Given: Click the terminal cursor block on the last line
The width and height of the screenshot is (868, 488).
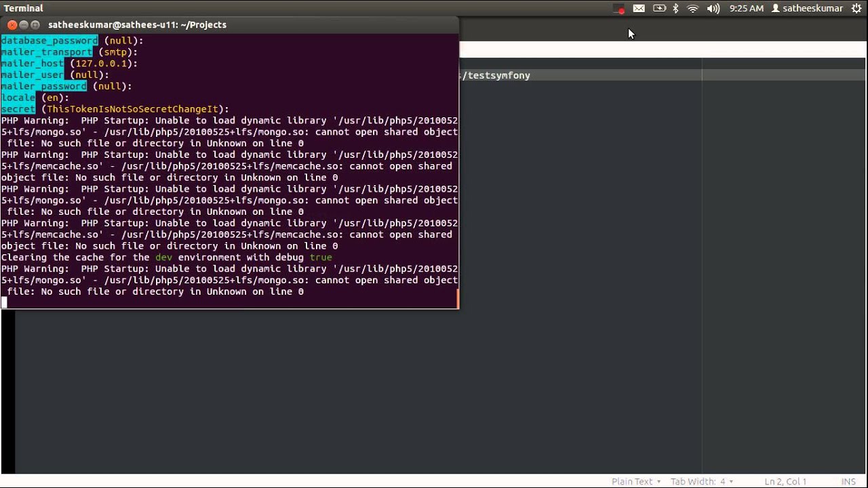Looking at the screenshot, I should [x=4, y=303].
